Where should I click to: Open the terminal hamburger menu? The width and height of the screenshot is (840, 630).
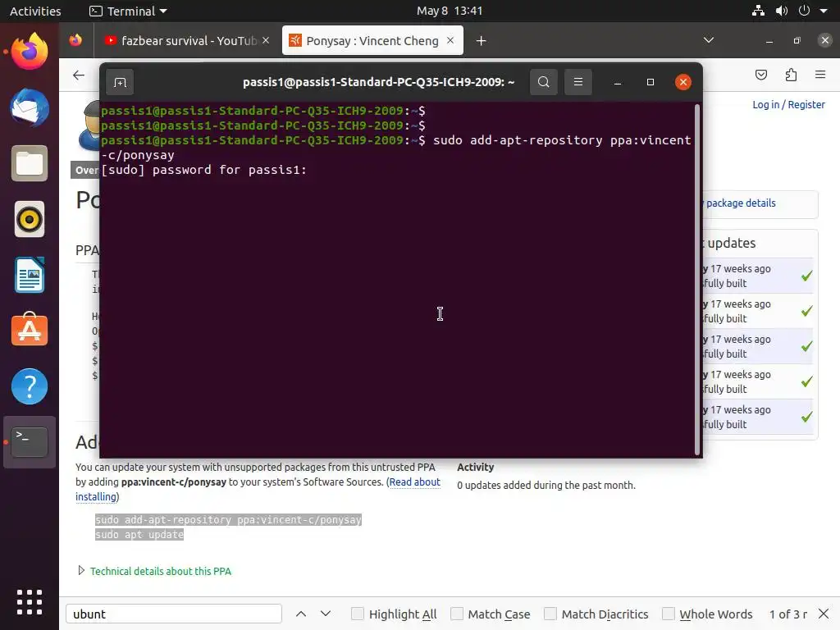[x=578, y=82]
